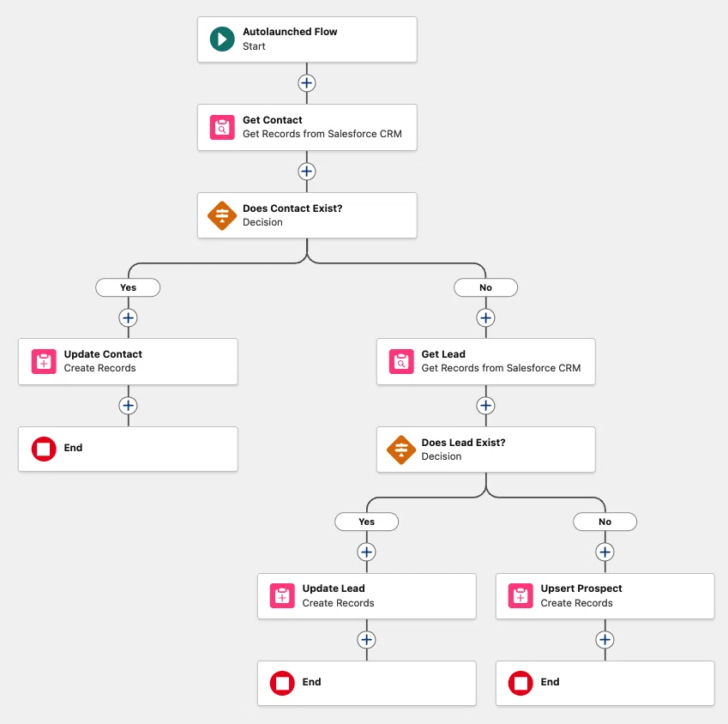Select the Update Contact create records icon

click(44, 361)
